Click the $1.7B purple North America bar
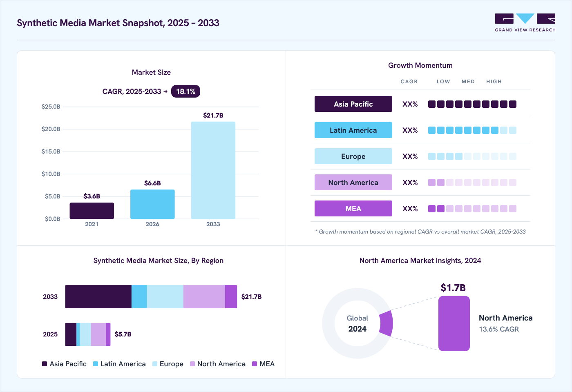The width and height of the screenshot is (572, 392). pyautogui.click(x=454, y=323)
